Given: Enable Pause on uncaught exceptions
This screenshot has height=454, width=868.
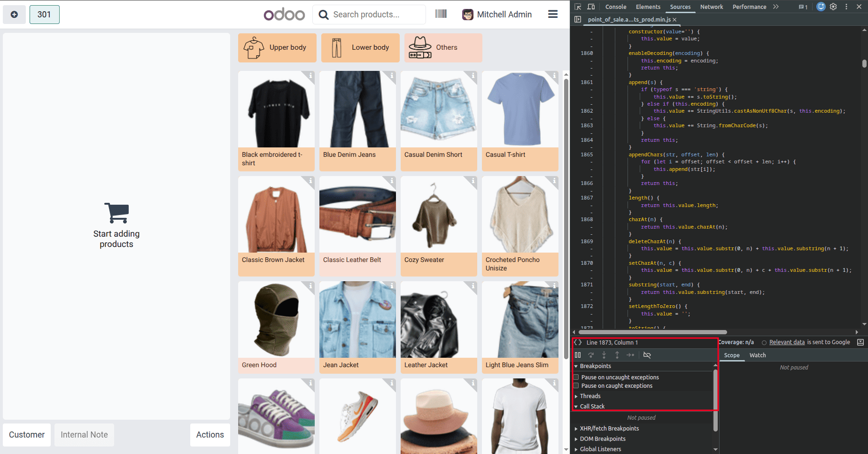Looking at the screenshot, I should tap(576, 377).
